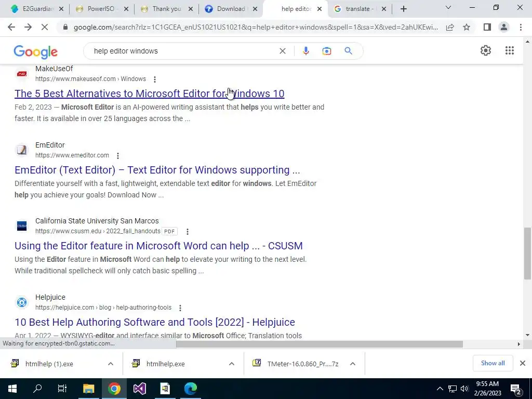Switch to the Thank you tab
Screen dimensions: 532x399
(x=166, y=9)
